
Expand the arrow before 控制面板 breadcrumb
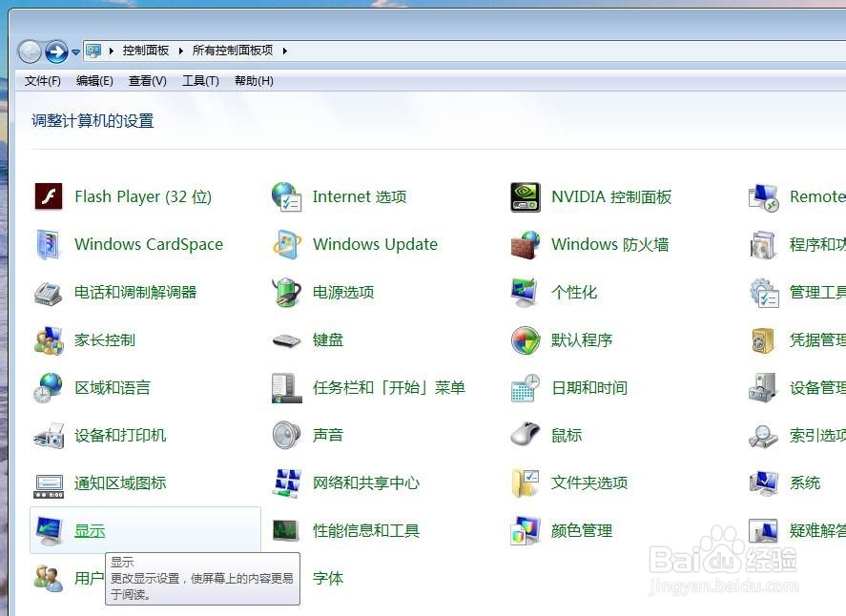click(x=112, y=51)
